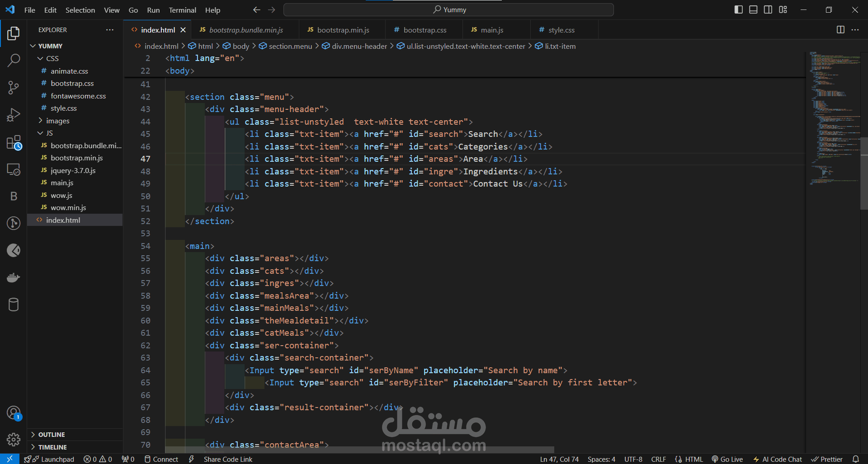Change CRLF end of line sequence
The image size is (868, 464).
658,459
